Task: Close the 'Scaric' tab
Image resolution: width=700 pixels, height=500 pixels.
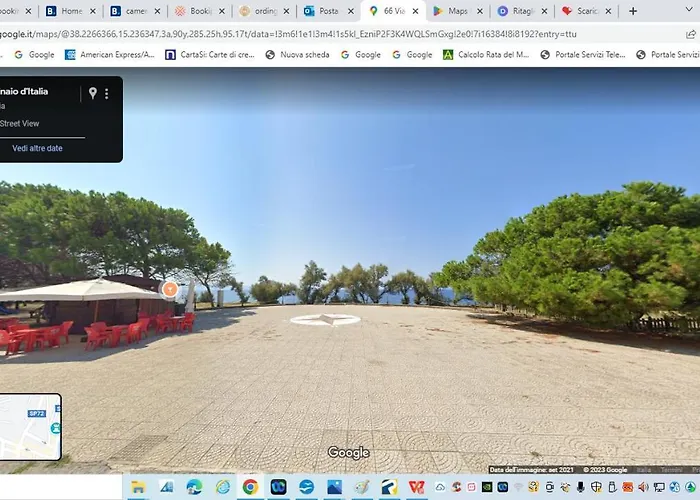Action: tap(608, 11)
